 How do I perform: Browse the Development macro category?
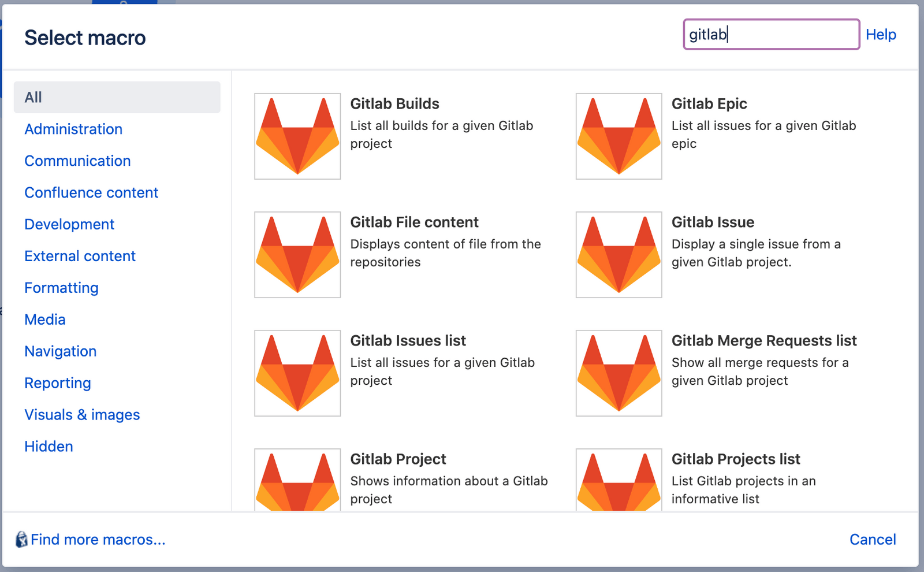[69, 224]
